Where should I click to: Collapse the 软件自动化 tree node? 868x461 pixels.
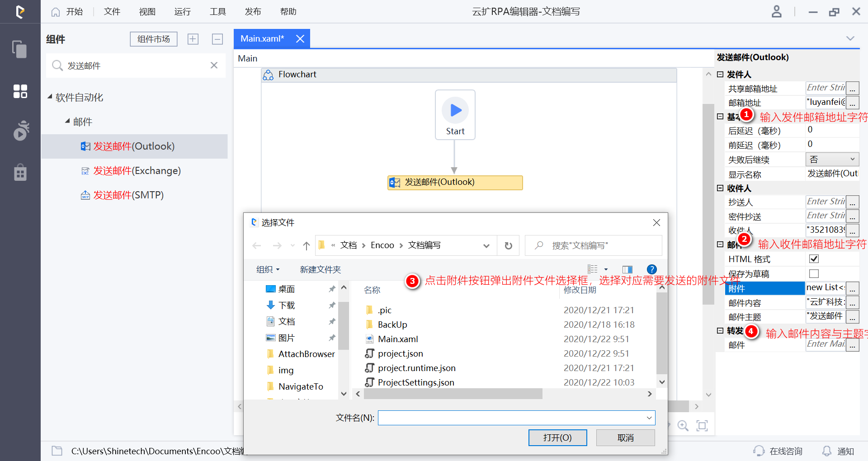(x=50, y=96)
